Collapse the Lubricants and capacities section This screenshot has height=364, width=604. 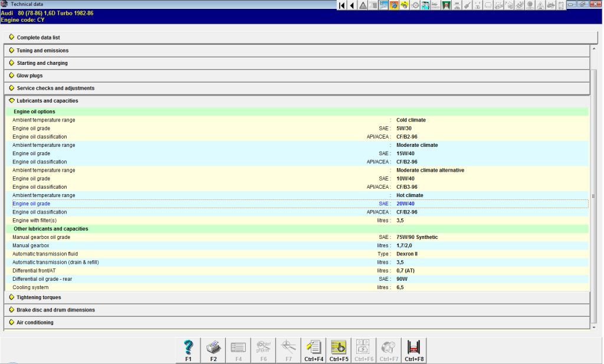(x=297, y=100)
